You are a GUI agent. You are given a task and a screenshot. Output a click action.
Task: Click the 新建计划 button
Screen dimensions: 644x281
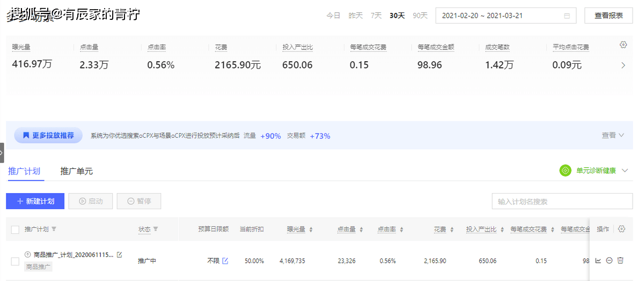coord(35,201)
